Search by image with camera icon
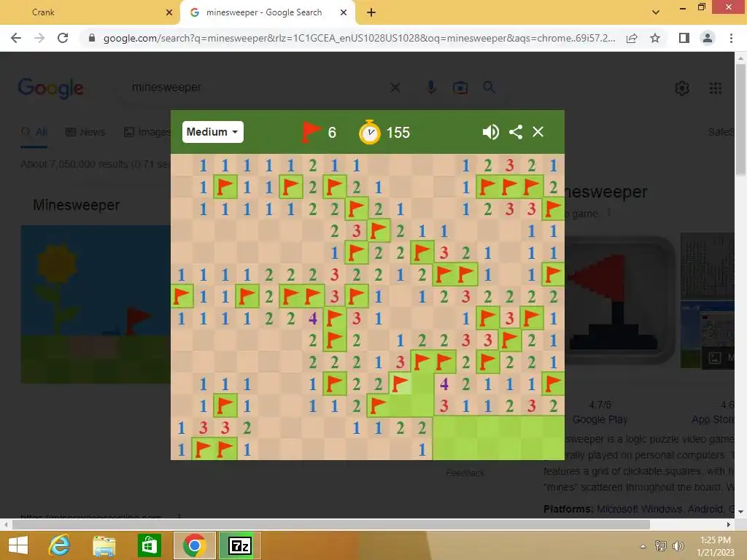 [460, 87]
